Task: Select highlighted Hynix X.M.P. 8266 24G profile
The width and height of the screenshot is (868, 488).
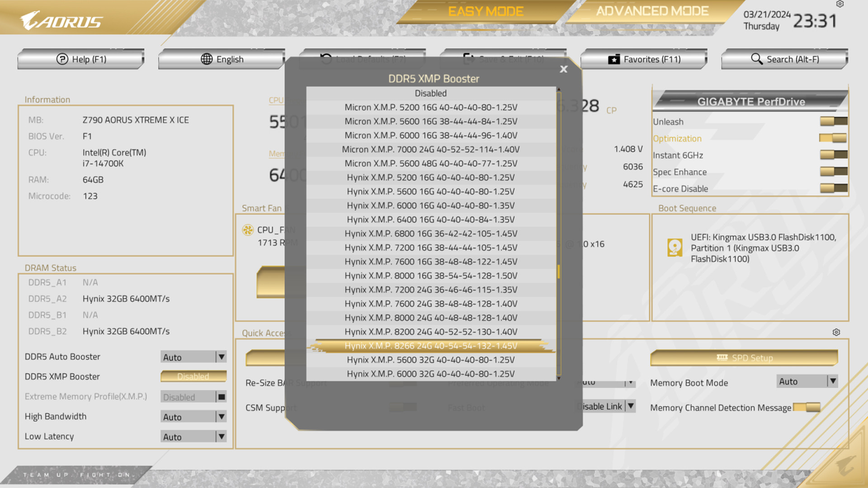Action: click(x=431, y=346)
